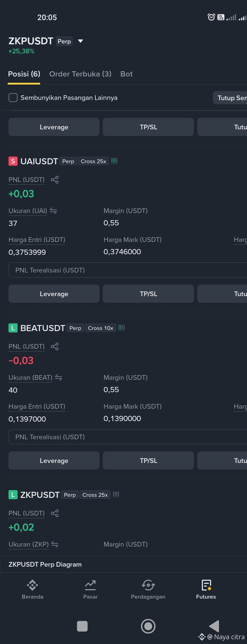Expand the ZKPUSDT Perp Diagram panel
Image resolution: width=247 pixels, height=644 pixels.
(x=124, y=564)
